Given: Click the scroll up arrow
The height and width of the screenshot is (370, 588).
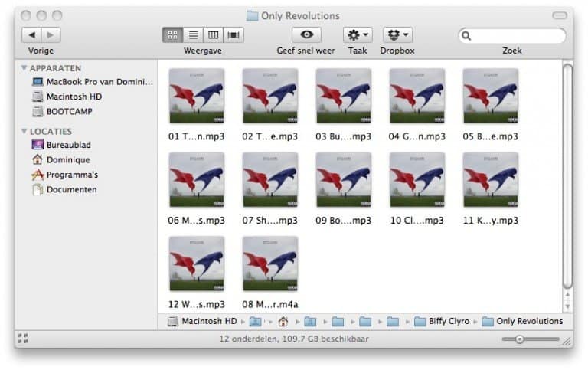Looking at the screenshot, I should click(568, 295).
